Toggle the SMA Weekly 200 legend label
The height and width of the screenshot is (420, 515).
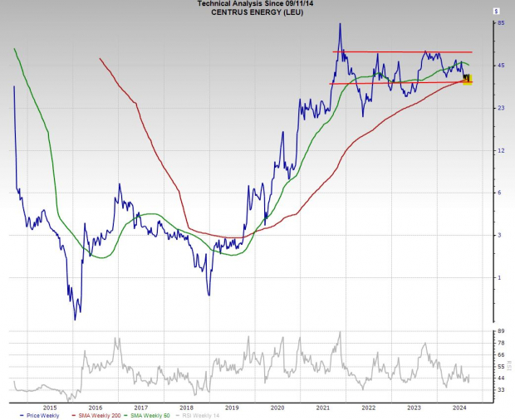(96, 415)
